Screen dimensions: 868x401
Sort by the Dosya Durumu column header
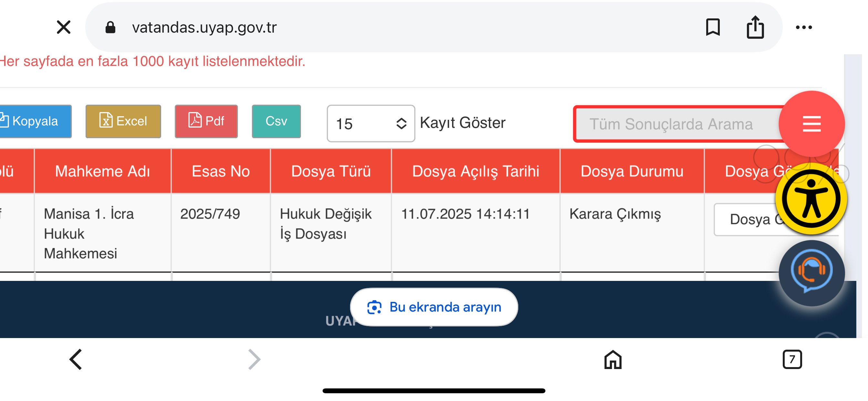pyautogui.click(x=632, y=171)
